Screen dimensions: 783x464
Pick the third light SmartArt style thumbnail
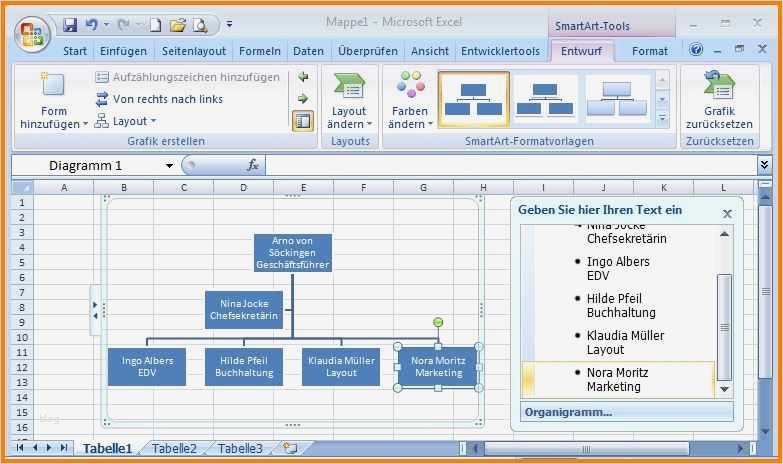coord(617,99)
